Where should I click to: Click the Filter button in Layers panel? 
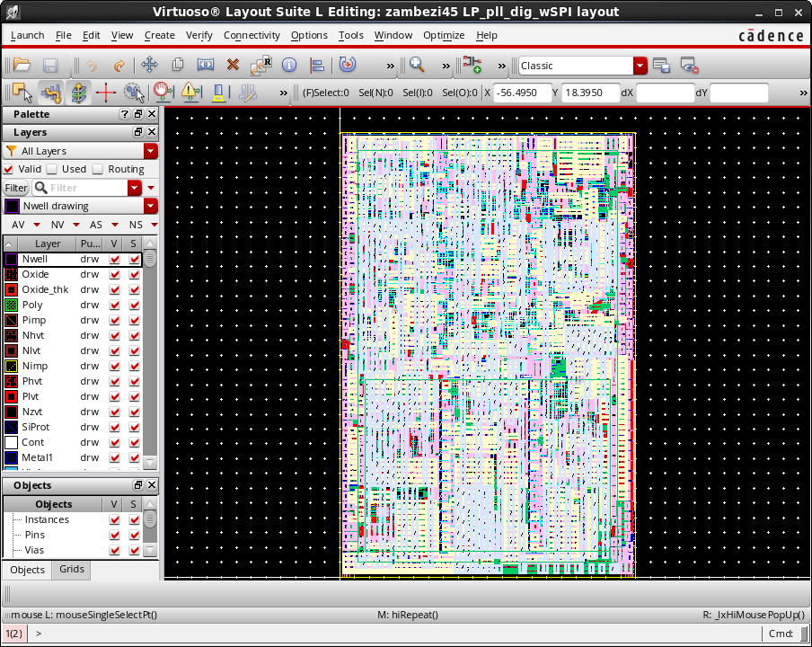pyautogui.click(x=16, y=188)
